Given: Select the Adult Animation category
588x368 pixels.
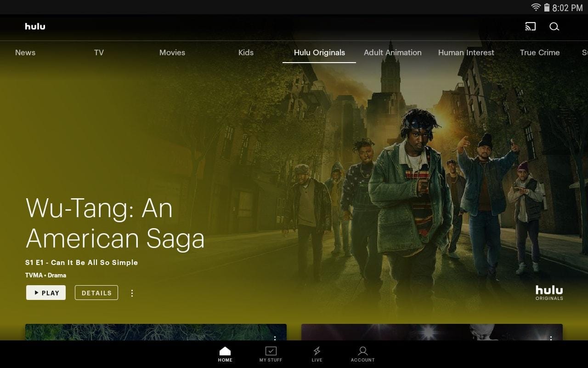Looking at the screenshot, I should pos(393,52).
